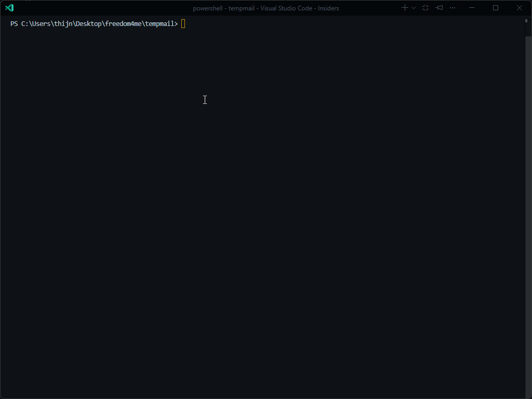Viewport: 532px width, 399px height.
Task: Click "thijn" in the prompt path
Action: [63, 24]
